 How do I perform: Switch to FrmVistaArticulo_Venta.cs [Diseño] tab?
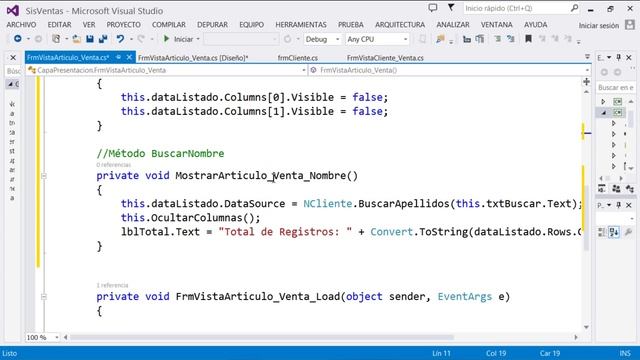pyautogui.click(x=193, y=58)
